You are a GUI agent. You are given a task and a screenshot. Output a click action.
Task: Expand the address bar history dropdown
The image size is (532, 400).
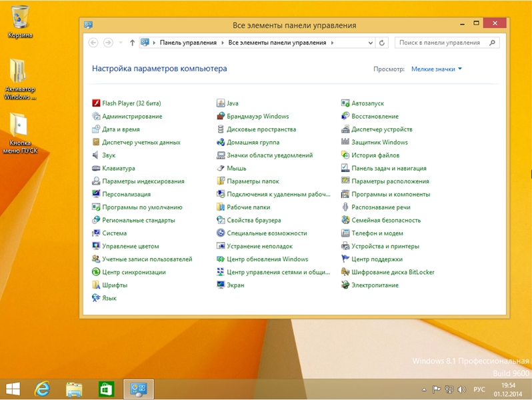[371, 43]
